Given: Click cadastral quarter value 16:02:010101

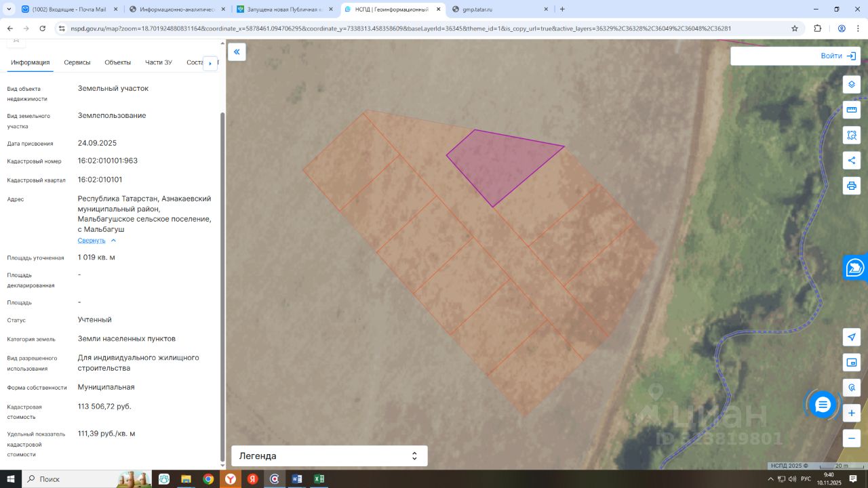Looking at the screenshot, I should coord(100,180).
